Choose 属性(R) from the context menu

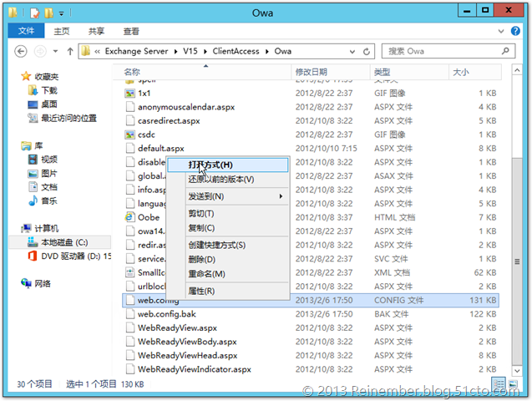201,291
